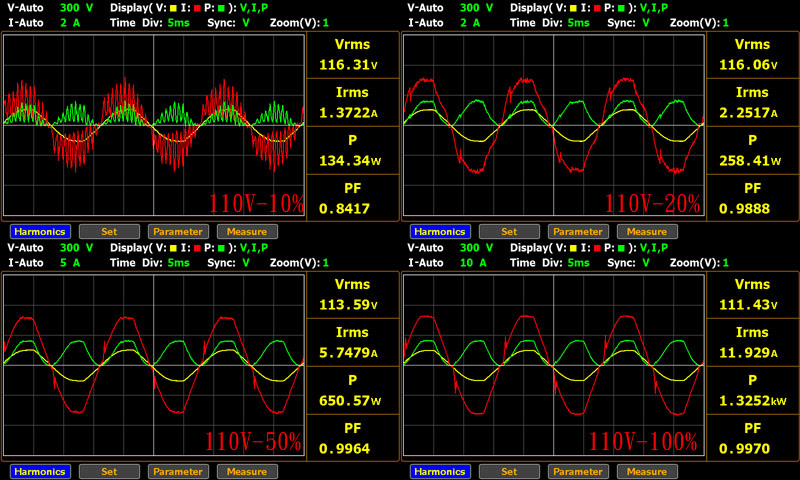800x480 pixels.
Task: Select Measure in the 110V-10% panel
Action: click(x=247, y=232)
